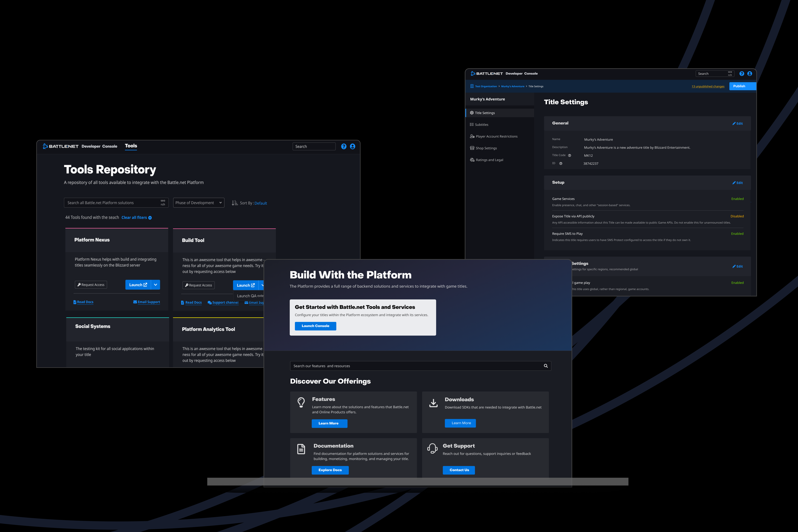
Task: Open Platform Nexus Launch dropdown arrow
Action: (155, 285)
